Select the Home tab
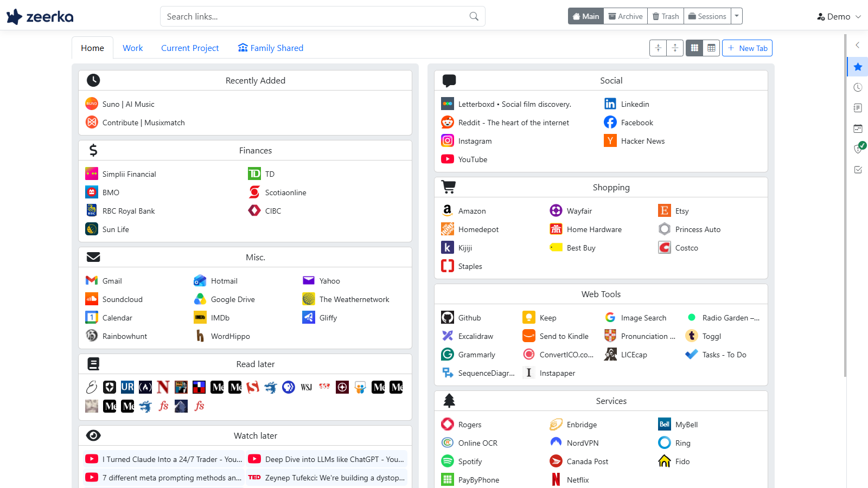Image resolution: width=868 pixels, height=488 pixels. (92, 48)
